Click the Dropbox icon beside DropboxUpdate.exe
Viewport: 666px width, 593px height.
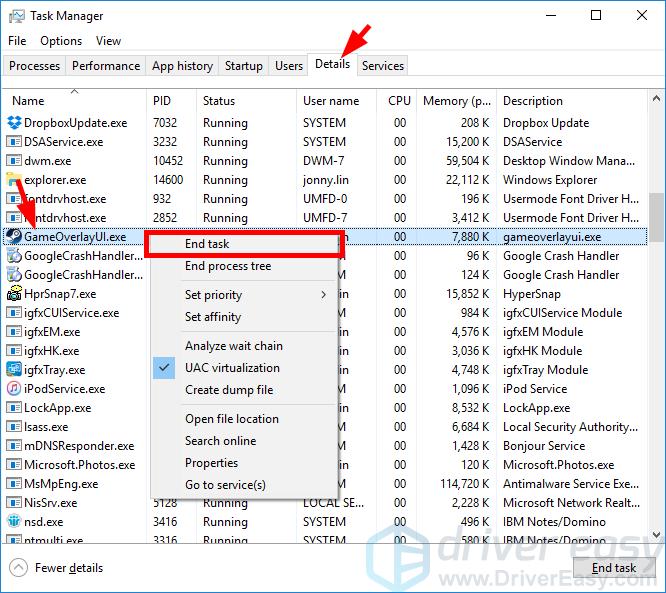point(14,123)
